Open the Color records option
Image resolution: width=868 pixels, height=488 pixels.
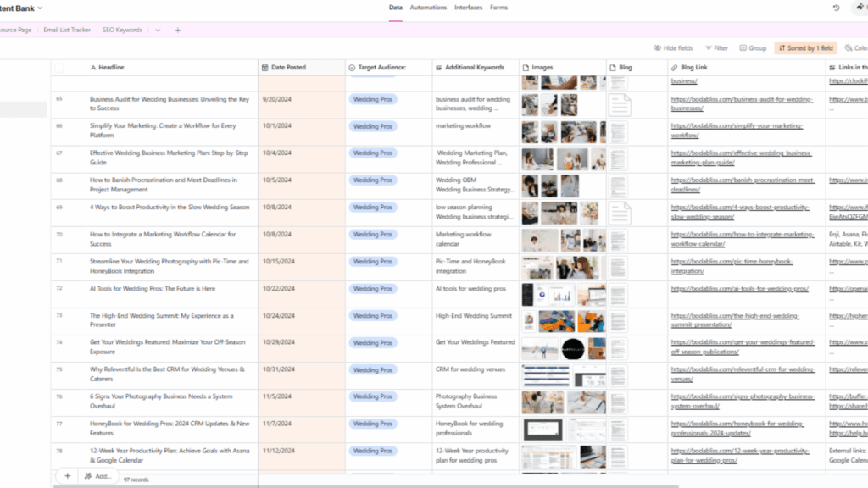coord(854,48)
